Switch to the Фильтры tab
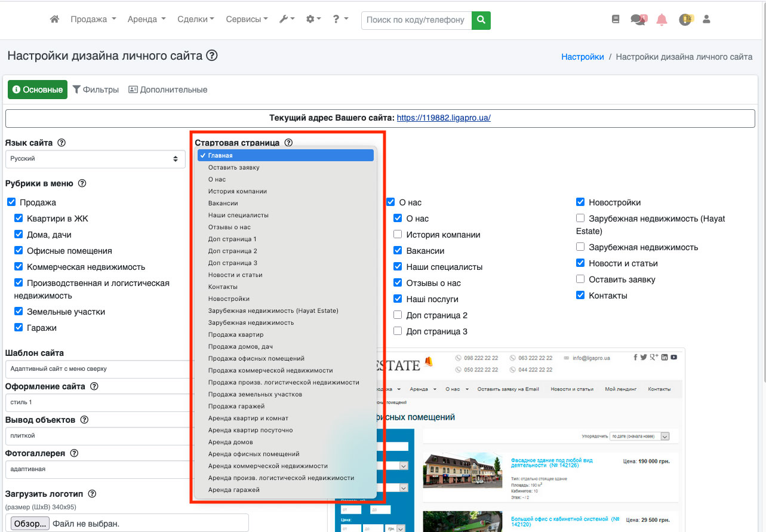Screen dimensions: 766x532 click(x=96, y=90)
